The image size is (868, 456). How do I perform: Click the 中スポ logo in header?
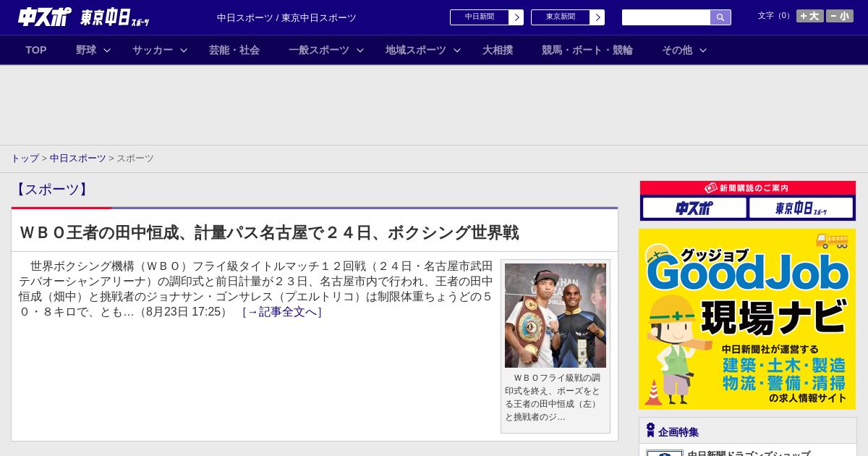pyautogui.click(x=45, y=17)
